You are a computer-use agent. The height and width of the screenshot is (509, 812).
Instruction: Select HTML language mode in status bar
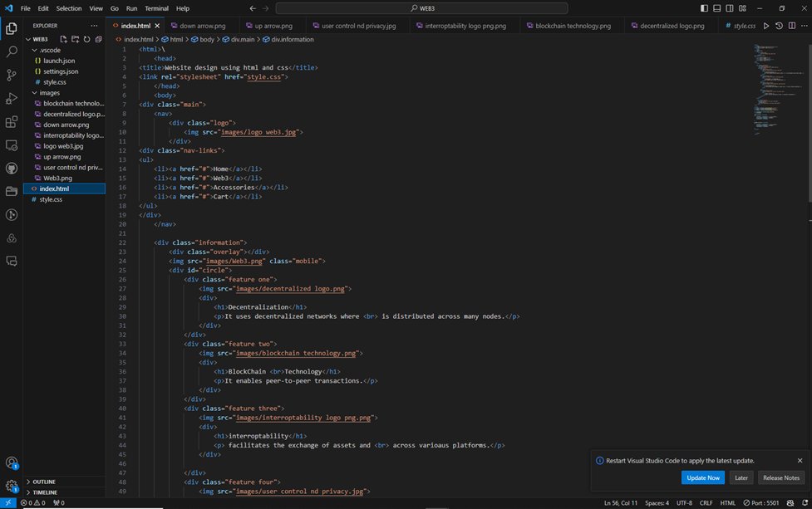point(727,503)
